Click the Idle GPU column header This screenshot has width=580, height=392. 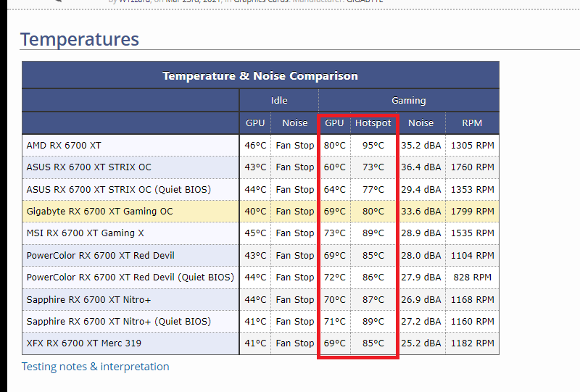255,122
